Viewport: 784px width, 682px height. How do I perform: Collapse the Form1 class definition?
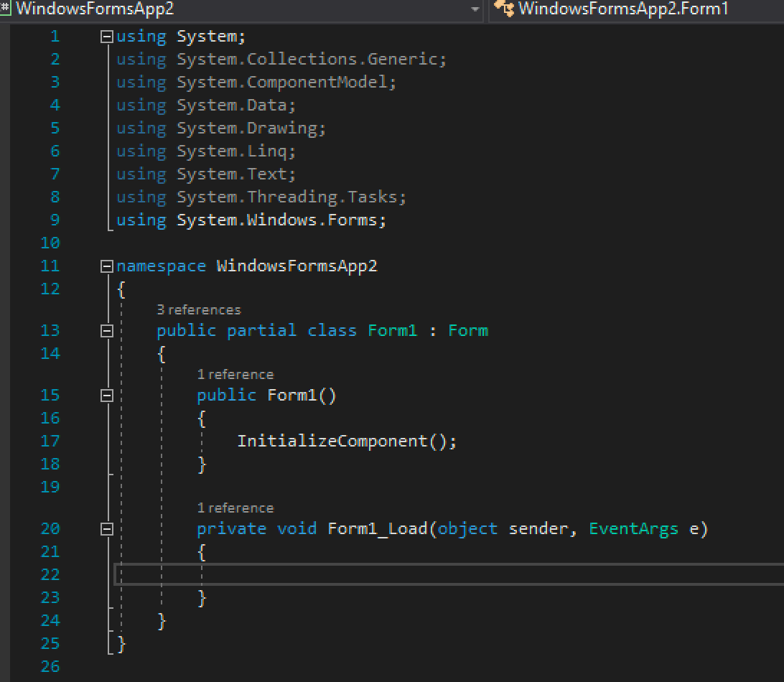pos(106,330)
